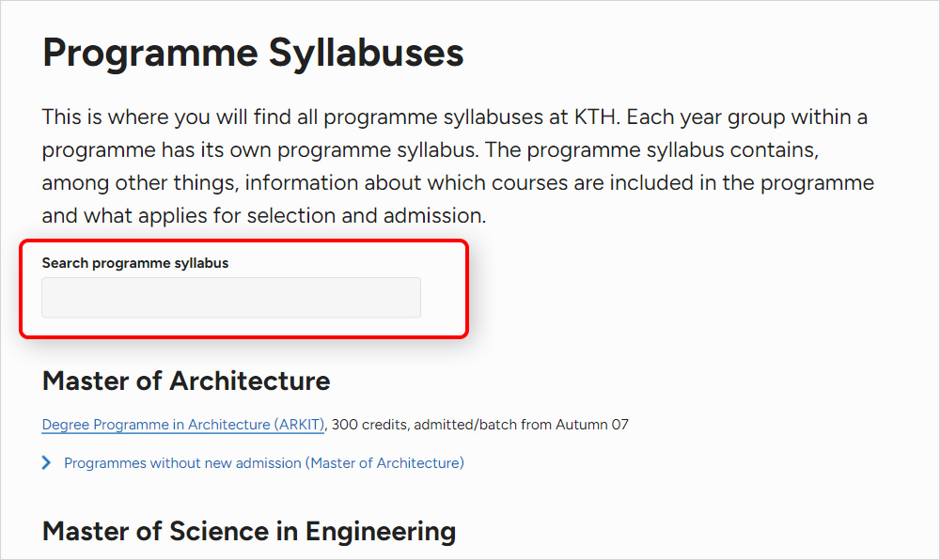Viewport: 940px width, 560px height.
Task: Click the introductory paragraph about programme syllabuses
Action: 451,166
